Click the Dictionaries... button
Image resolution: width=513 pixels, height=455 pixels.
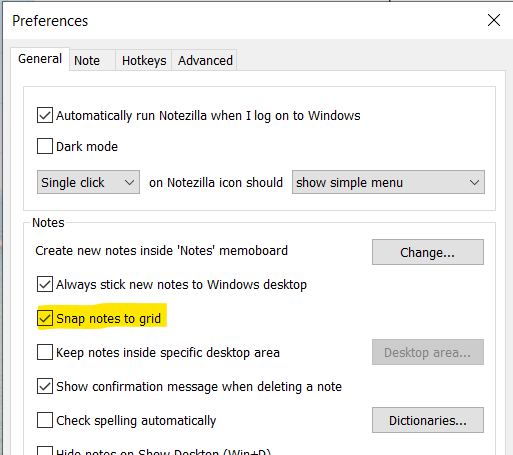(428, 420)
